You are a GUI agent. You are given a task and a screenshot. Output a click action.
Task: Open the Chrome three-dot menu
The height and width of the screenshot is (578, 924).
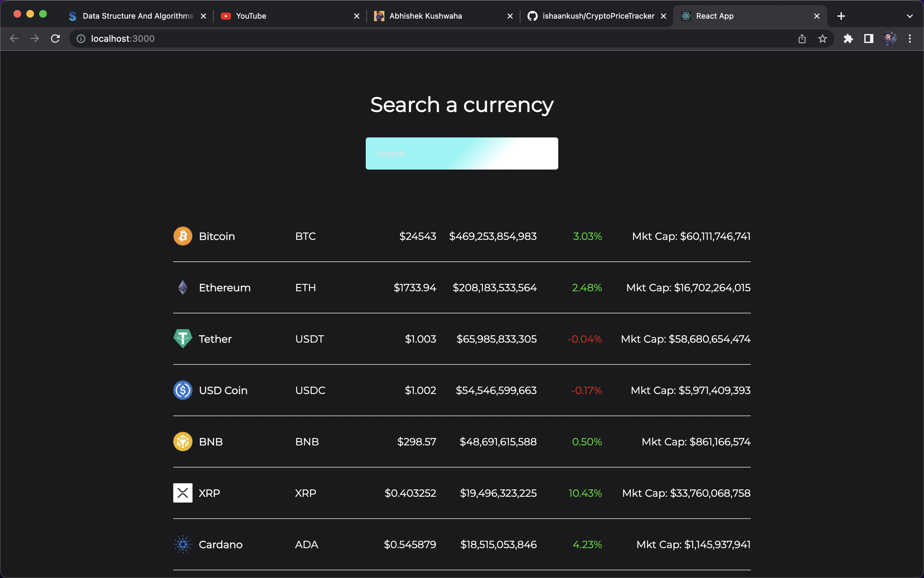(x=910, y=39)
